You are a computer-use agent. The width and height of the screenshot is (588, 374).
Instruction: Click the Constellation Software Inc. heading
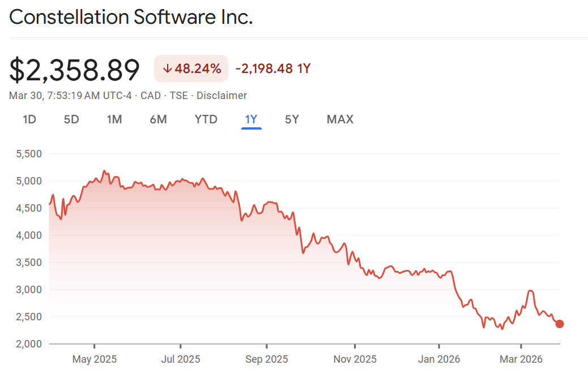pyautogui.click(x=131, y=17)
